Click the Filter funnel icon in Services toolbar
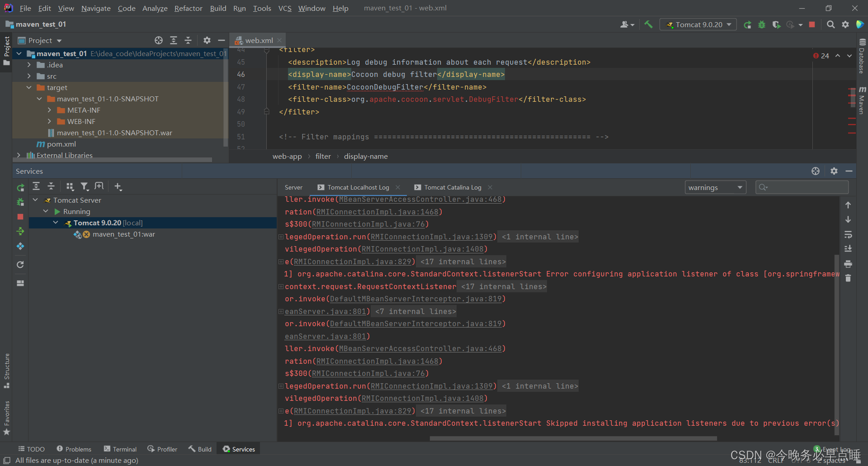The width and height of the screenshot is (868, 466). (85, 186)
